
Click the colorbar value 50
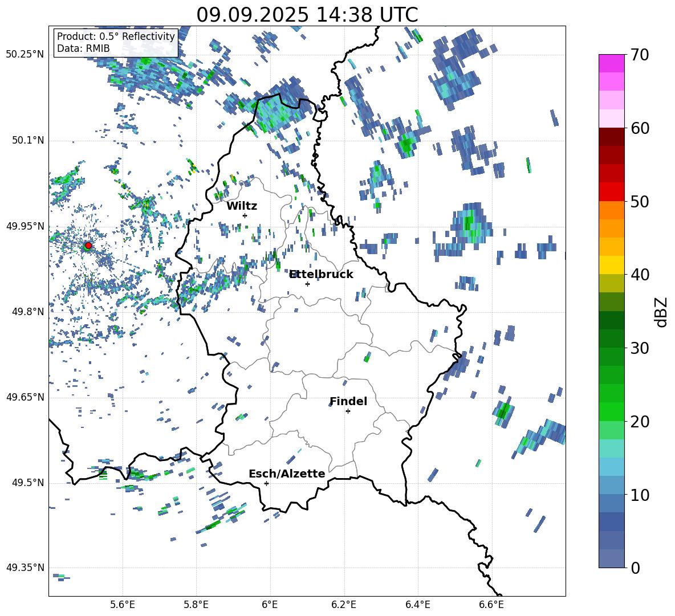[640, 202]
